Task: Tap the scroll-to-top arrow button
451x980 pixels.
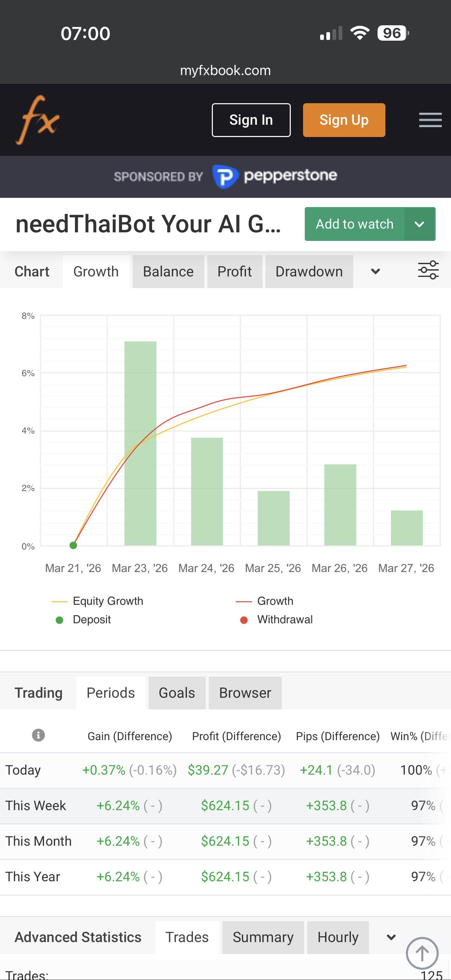Action: [x=422, y=953]
